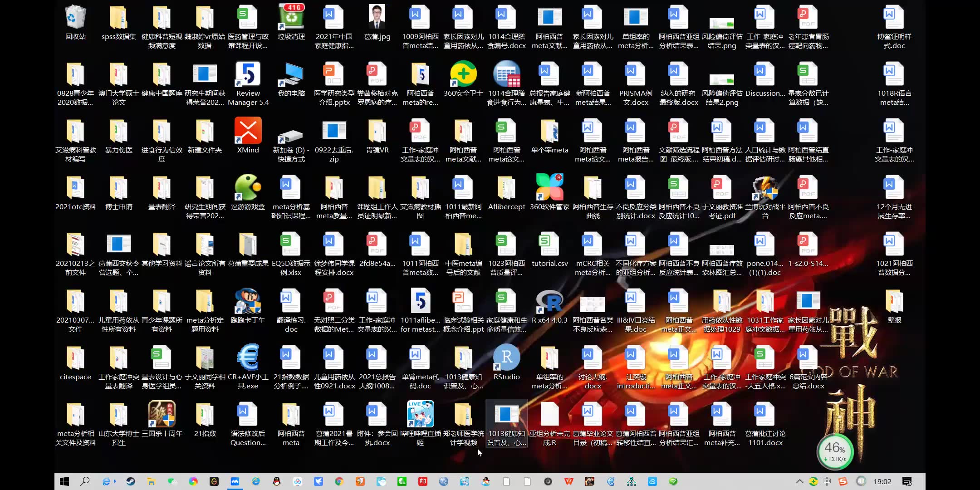
Task: Switch the 中 input method indicator
Action: coord(827,481)
